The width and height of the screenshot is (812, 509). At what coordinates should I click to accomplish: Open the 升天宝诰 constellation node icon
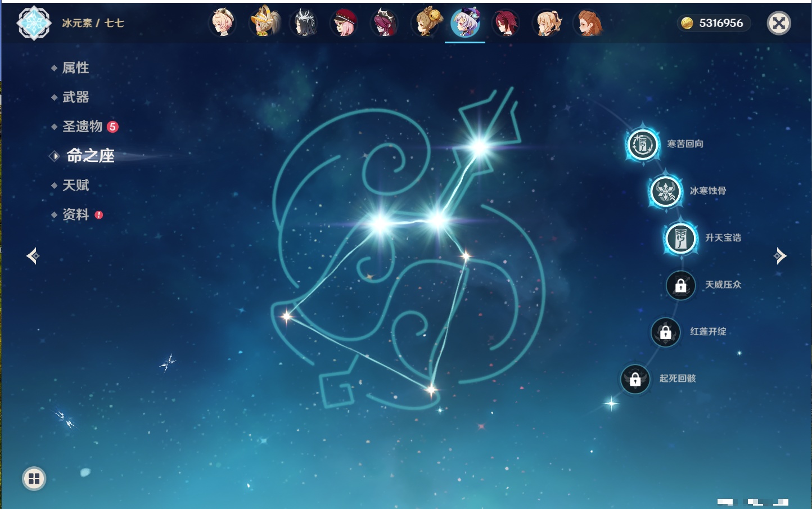point(680,238)
